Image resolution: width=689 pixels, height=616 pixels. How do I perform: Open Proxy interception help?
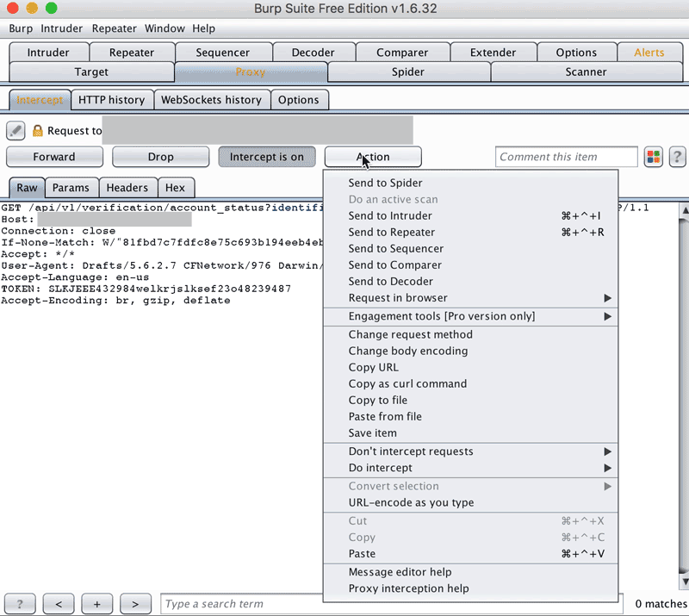click(x=470, y=588)
